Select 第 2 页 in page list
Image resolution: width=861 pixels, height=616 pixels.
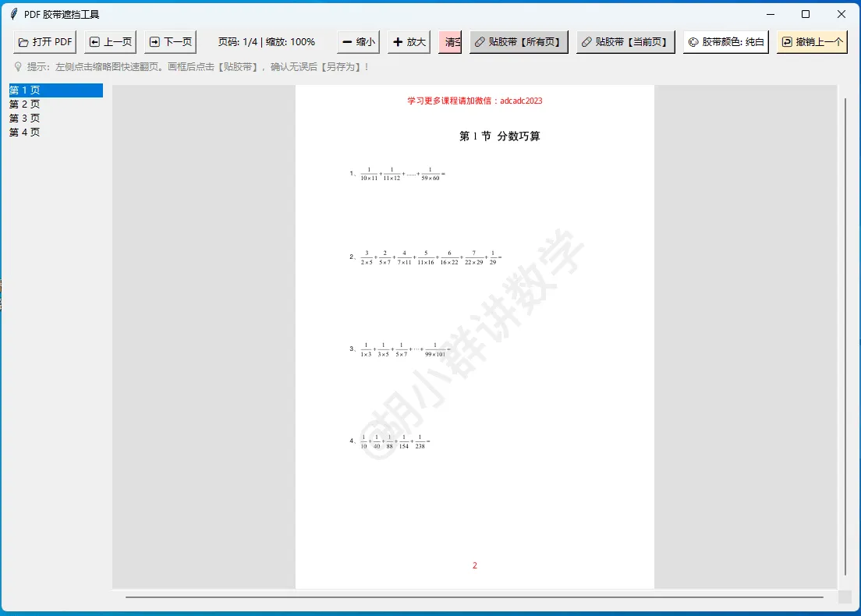[x=55, y=104]
